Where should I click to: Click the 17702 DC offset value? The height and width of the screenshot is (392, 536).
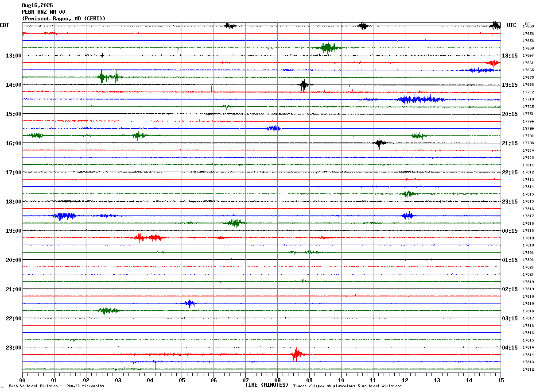[x=528, y=92]
